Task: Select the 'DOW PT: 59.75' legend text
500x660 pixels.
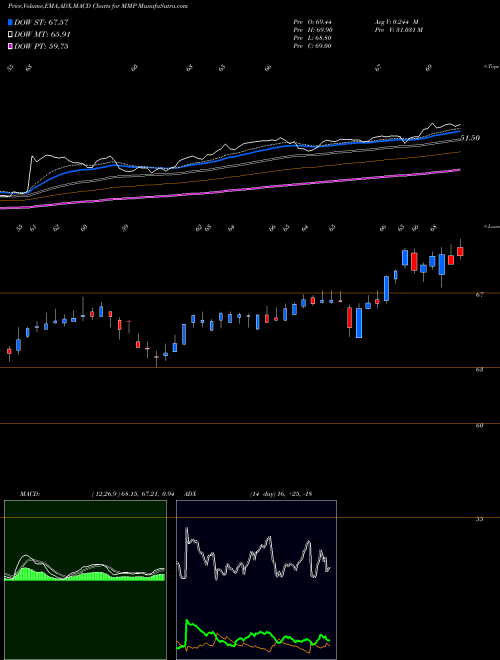Action: coord(41,46)
